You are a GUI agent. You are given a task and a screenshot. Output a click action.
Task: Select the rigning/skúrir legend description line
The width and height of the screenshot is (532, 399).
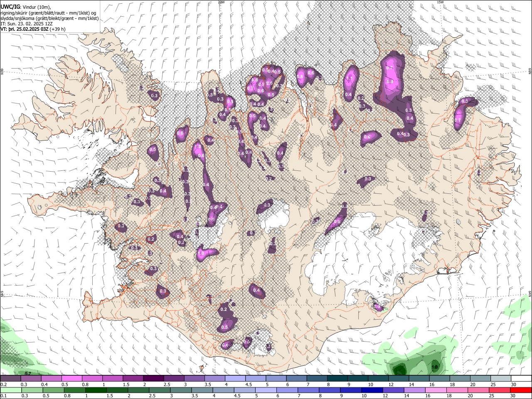tap(48, 12)
